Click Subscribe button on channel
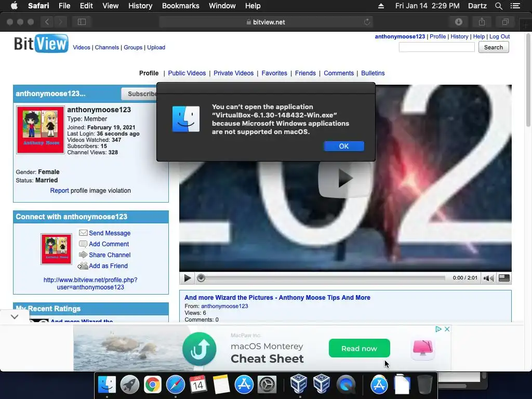The height and width of the screenshot is (399, 532). (x=139, y=94)
